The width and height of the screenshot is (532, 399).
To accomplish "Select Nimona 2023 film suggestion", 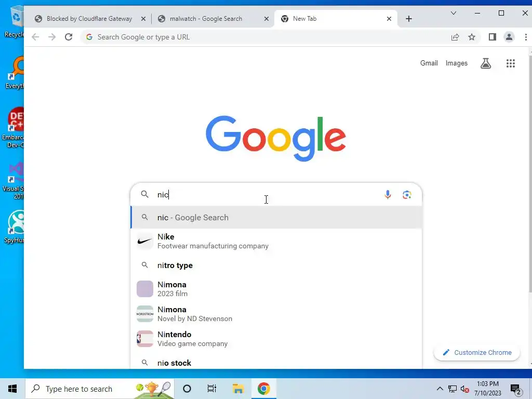I will click(276, 289).
